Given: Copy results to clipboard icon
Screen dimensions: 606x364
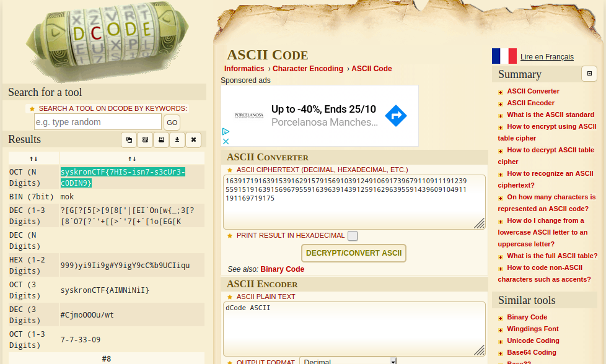Looking at the screenshot, I should pyautogui.click(x=129, y=140).
